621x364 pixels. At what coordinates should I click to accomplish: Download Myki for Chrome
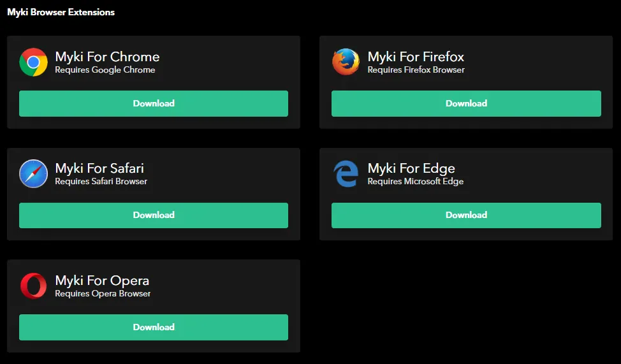154,103
